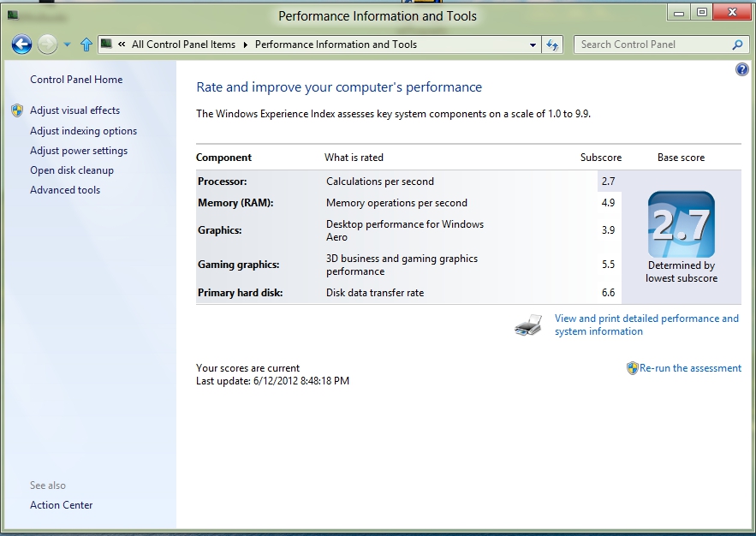Image resolution: width=756 pixels, height=536 pixels.
Task: View and print detailed performance information
Action: click(646, 325)
